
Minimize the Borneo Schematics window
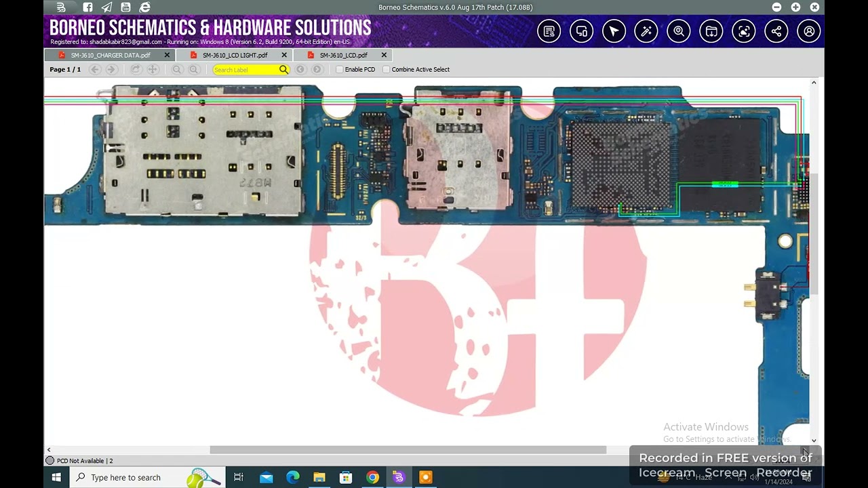pyautogui.click(x=776, y=7)
